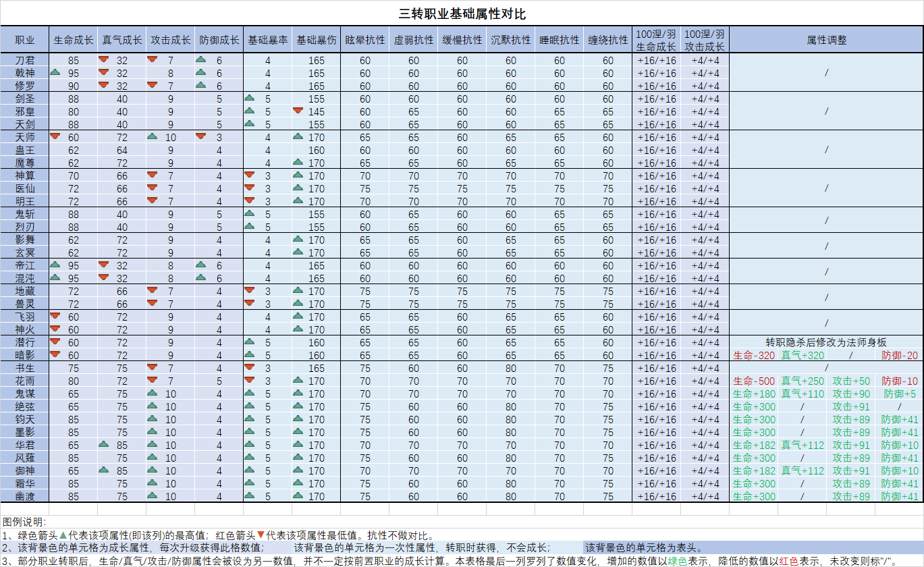Click the green 防御+5 adjustment cell
Viewport: 924px width, 567px height.
[900, 394]
